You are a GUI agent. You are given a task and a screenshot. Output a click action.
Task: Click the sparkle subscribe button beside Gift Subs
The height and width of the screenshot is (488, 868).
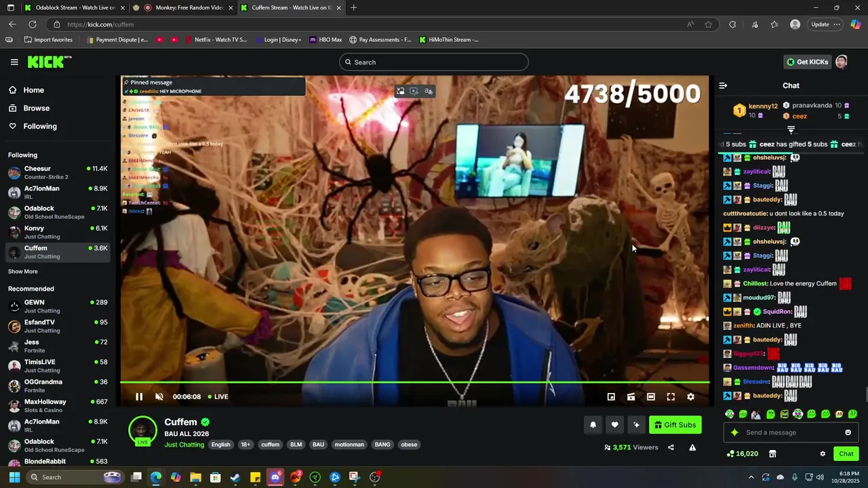click(636, 425)
